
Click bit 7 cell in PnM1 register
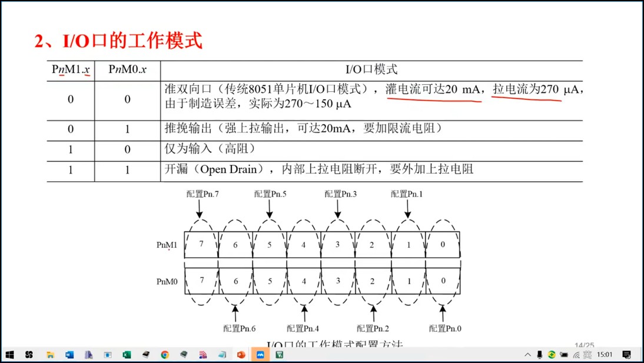tap(201, 244)
